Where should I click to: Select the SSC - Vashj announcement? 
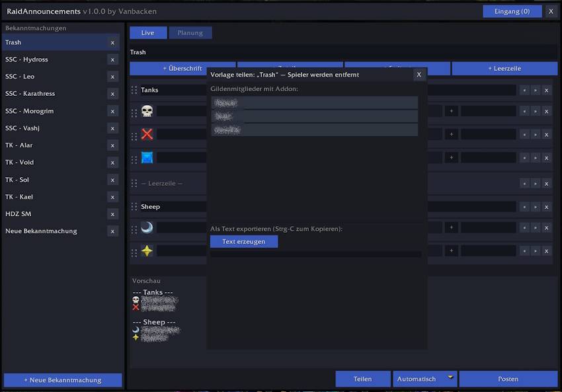(x=54, y=128)
